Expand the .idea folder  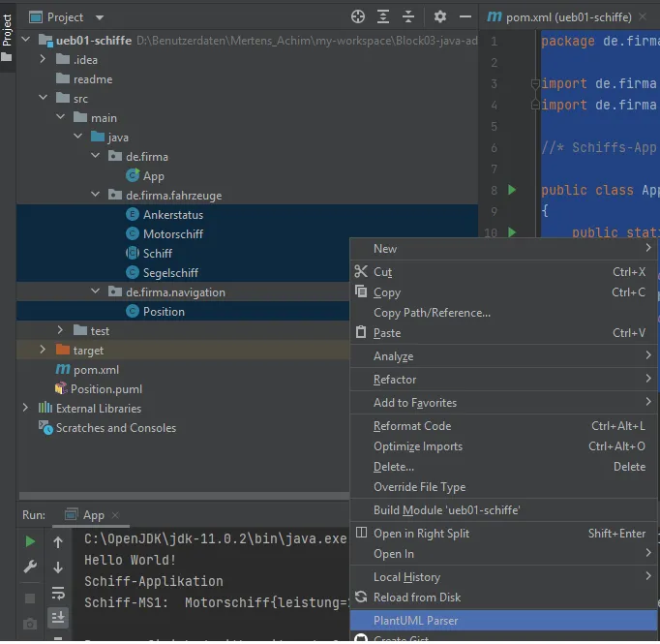tap(43, 59)
